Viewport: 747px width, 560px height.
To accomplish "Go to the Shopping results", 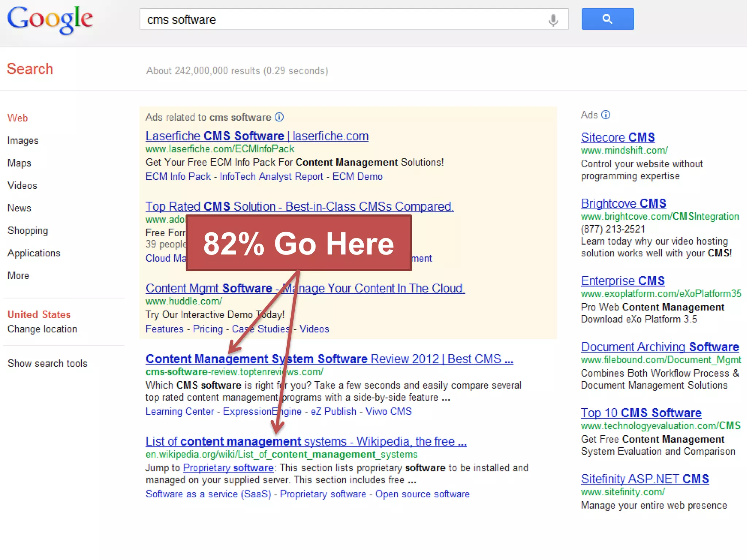I will (27, 230).
